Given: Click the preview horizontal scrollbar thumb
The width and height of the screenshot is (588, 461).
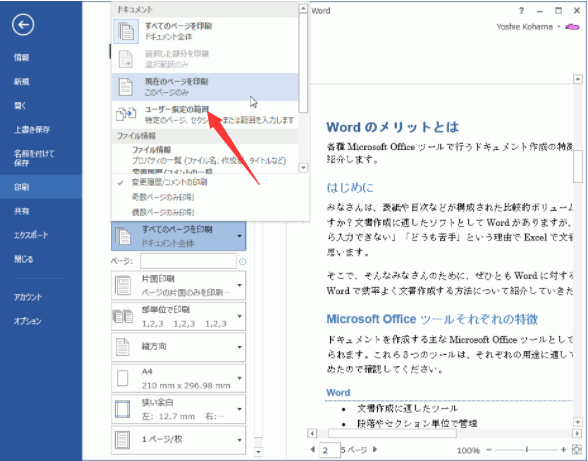Looking at the screenshot, I should (x=392, y=434).
